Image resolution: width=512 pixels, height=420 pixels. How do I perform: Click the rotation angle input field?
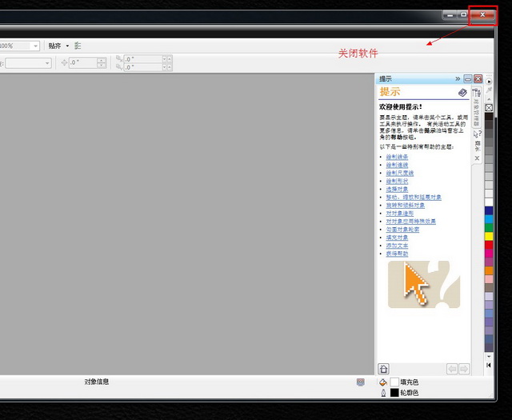pos(82,63)
